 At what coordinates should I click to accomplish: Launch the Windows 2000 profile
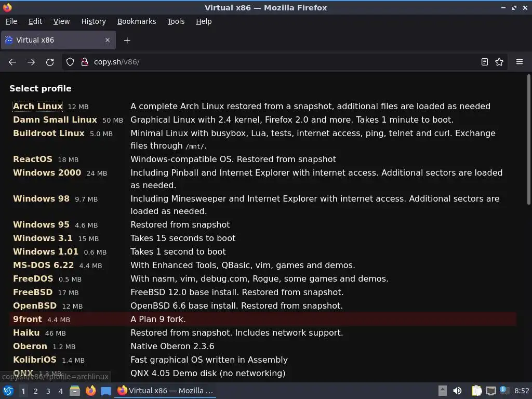pos(47,172)
